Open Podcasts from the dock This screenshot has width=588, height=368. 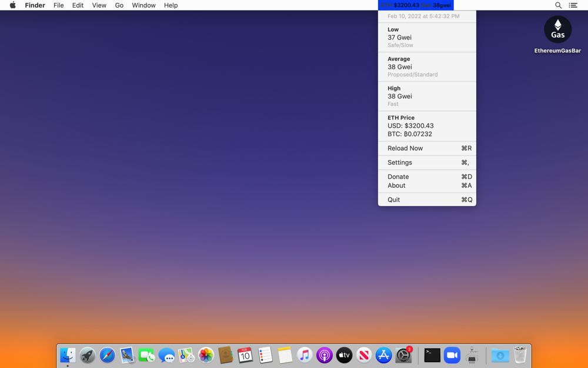(x=325, y=355)
